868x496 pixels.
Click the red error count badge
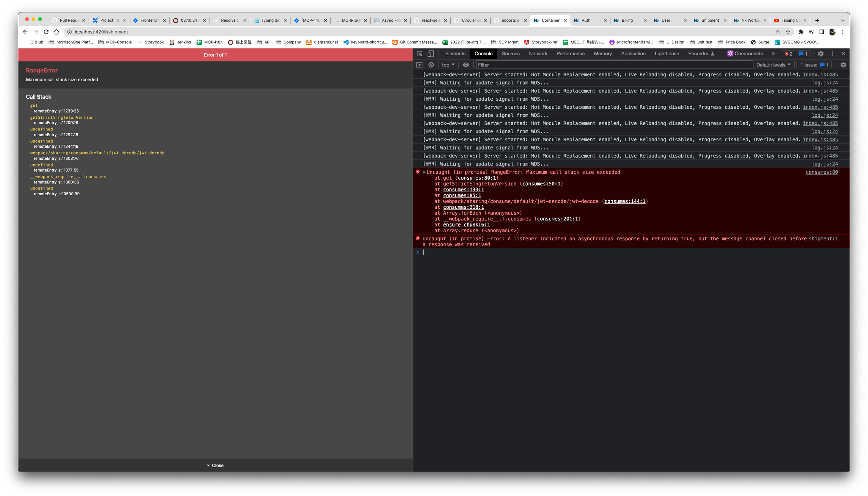click(788, 54)
